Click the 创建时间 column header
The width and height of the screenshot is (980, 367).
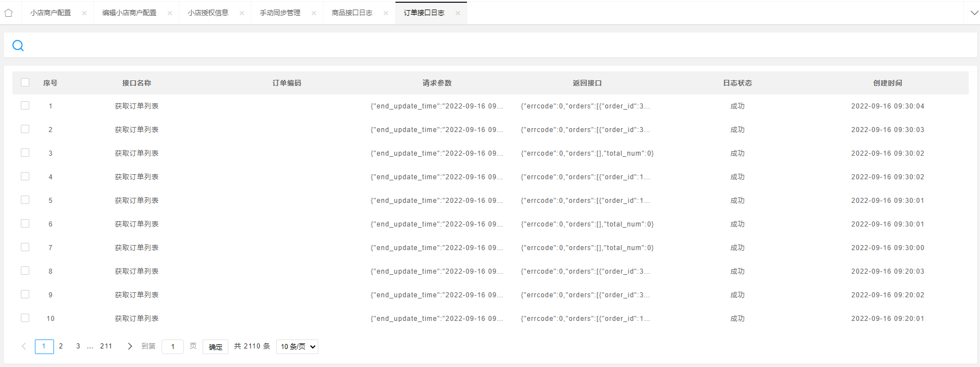(x=888, y=83)
